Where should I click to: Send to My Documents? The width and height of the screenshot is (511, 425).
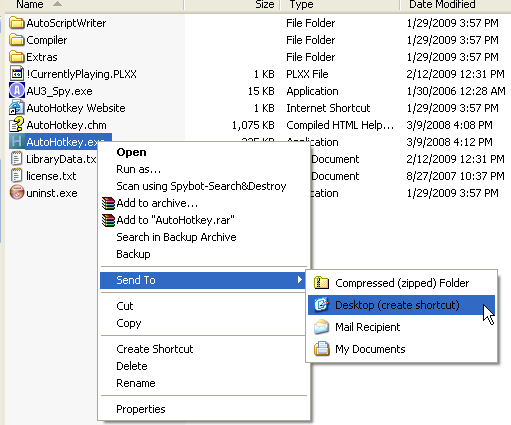tap(401, 349)
